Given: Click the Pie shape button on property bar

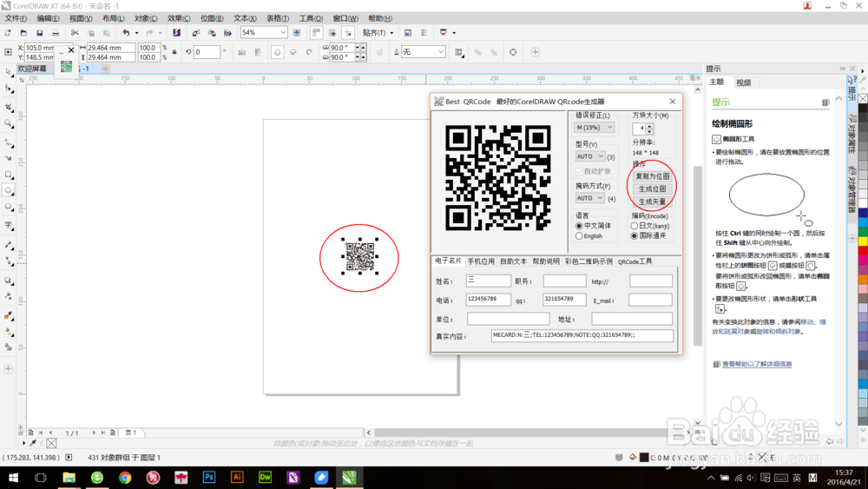Looking at the screenshot, I should pos(293,52).
